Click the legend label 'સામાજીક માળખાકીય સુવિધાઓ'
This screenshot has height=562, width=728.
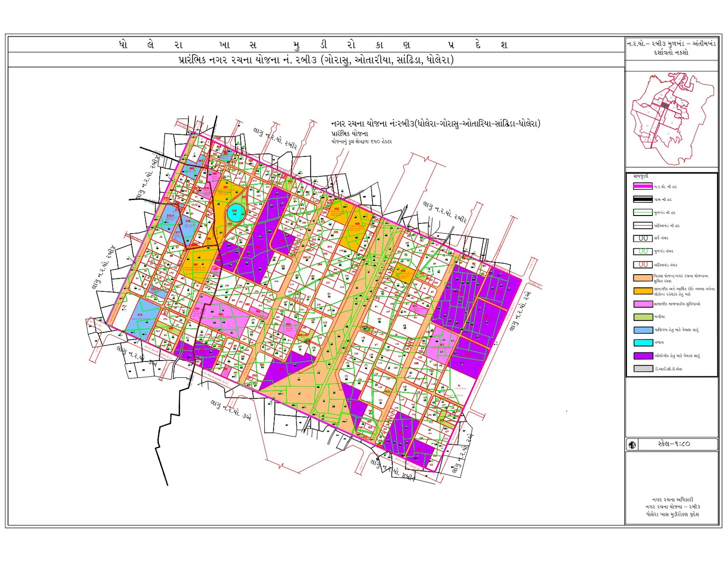677,304
